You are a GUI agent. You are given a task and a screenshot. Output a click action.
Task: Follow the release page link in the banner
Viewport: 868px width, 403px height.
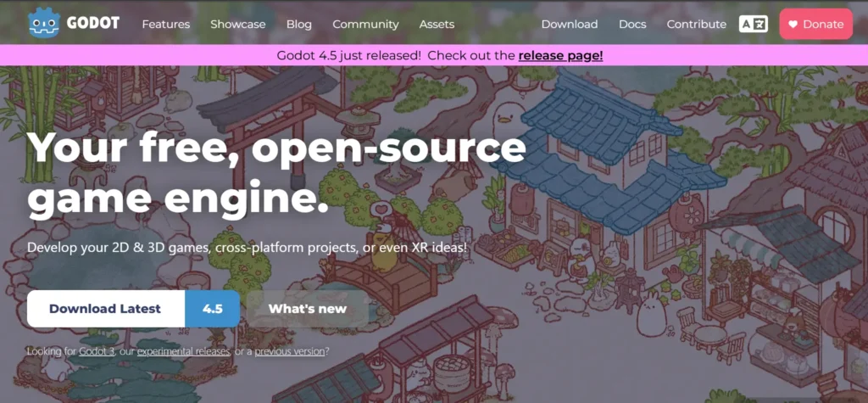[560, 56]
